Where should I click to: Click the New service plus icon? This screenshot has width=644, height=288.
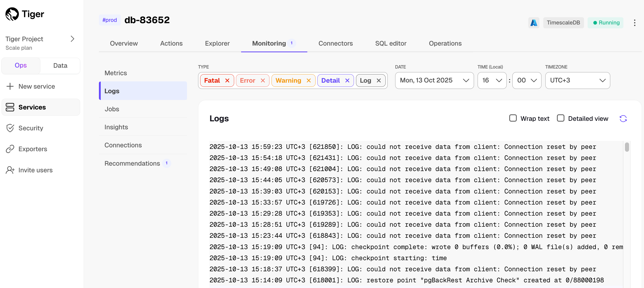click(x=10, y=86)
